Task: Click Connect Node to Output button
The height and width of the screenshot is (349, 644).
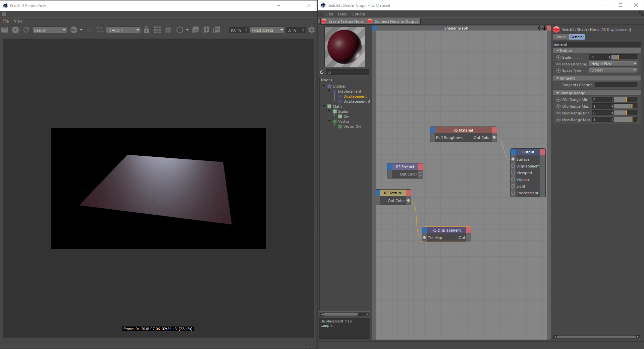Action: 393,21
